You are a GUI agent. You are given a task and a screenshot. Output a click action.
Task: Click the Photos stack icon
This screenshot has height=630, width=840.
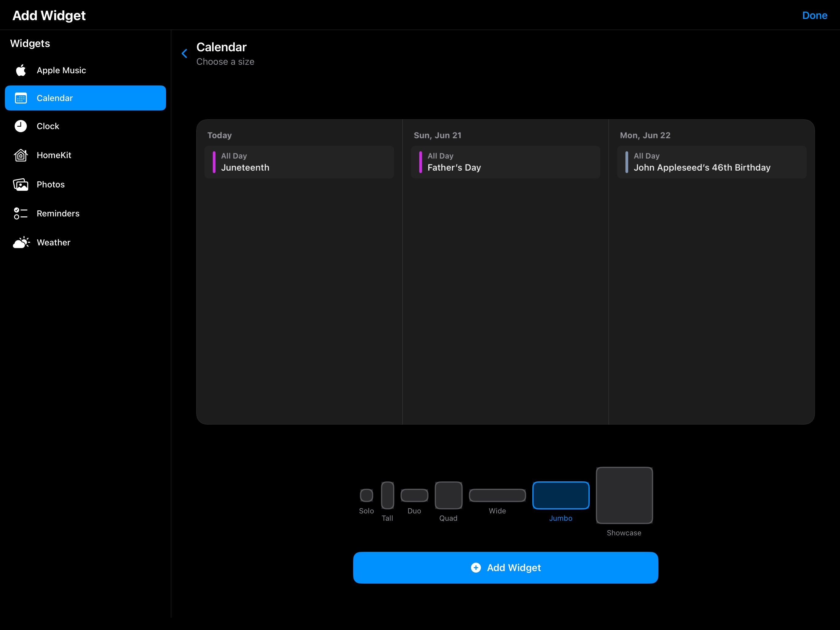(21, 185)
